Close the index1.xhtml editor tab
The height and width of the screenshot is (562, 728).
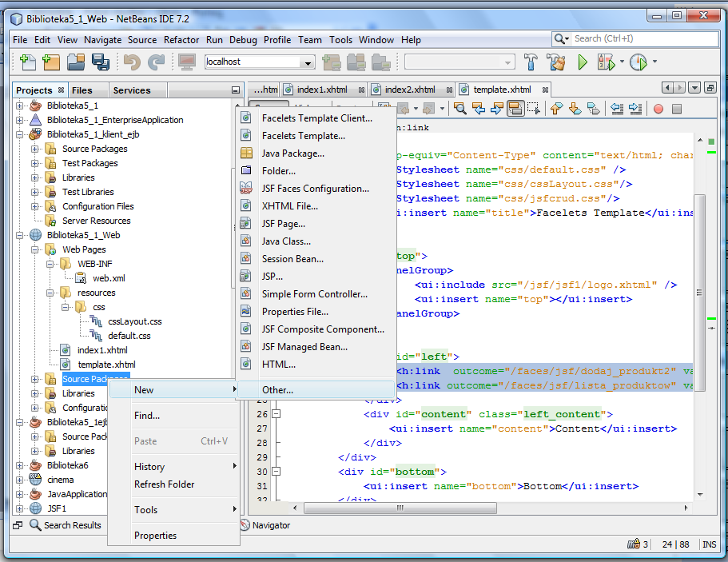click(361, 90)
